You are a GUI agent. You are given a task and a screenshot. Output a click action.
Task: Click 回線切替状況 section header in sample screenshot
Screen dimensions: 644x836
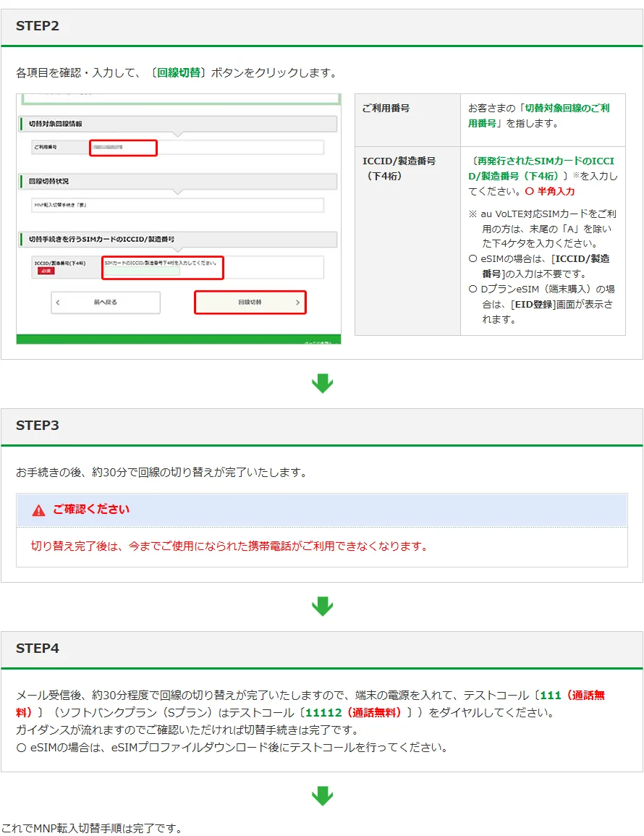(x=178, y=181)
